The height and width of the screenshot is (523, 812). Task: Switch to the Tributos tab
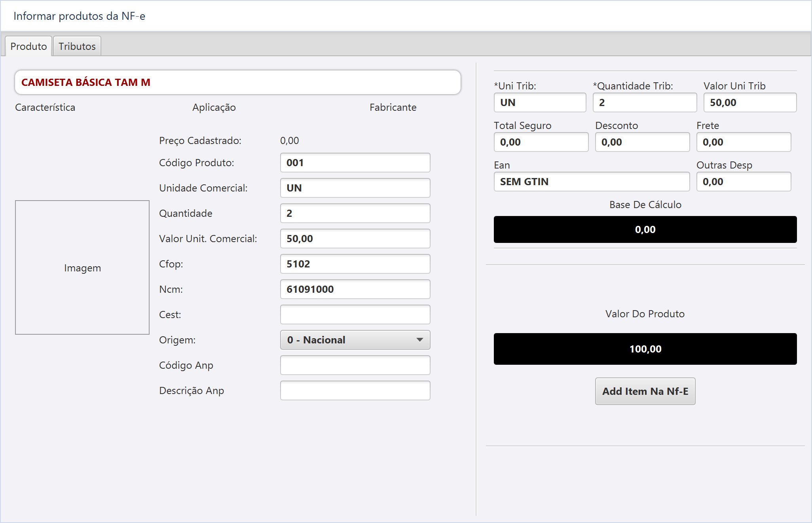pyautogui.click(x=77, y=46)
